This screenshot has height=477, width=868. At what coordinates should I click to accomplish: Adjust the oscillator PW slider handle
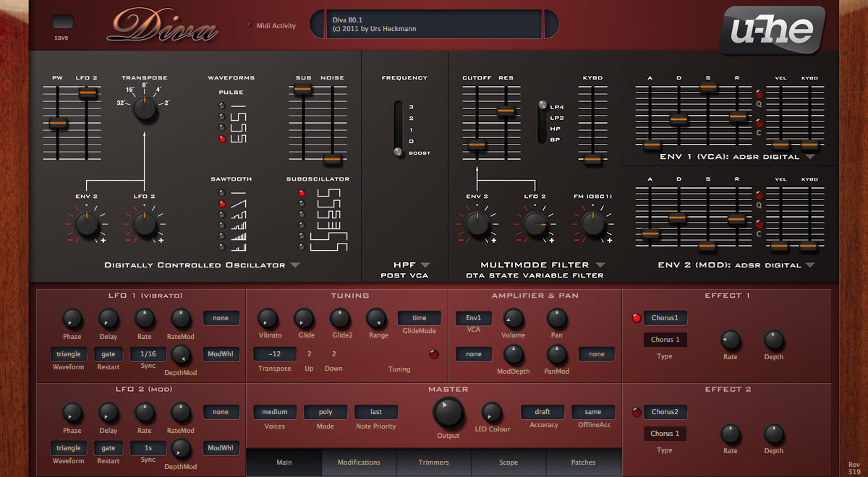coord(58,124)
